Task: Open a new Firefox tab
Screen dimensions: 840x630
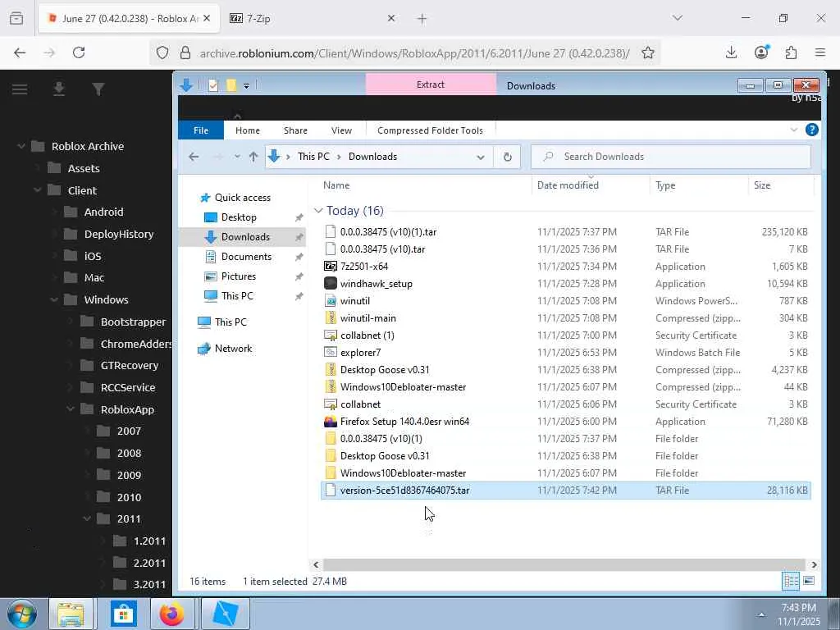Action: pyautogui.click(x=422, y=18)
